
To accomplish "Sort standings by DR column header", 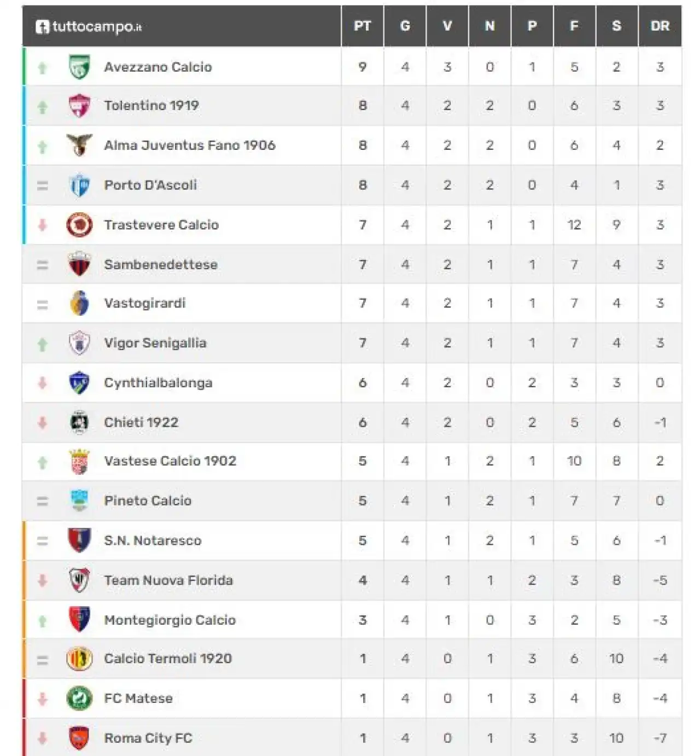I will click(x=660, y=26).
